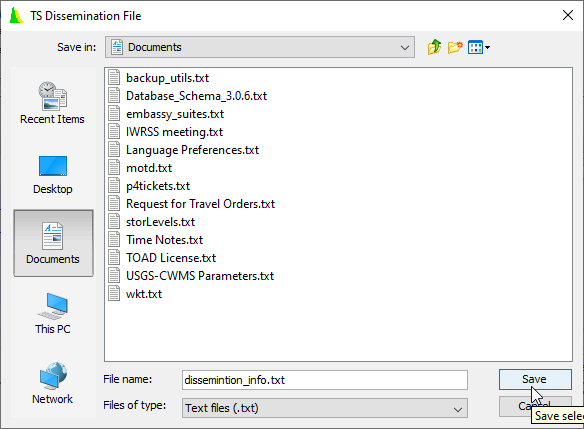This screenshot has height=429, width=584.
Task: Create a new folder
Action: pyautogui.click(x=455, y=47)
